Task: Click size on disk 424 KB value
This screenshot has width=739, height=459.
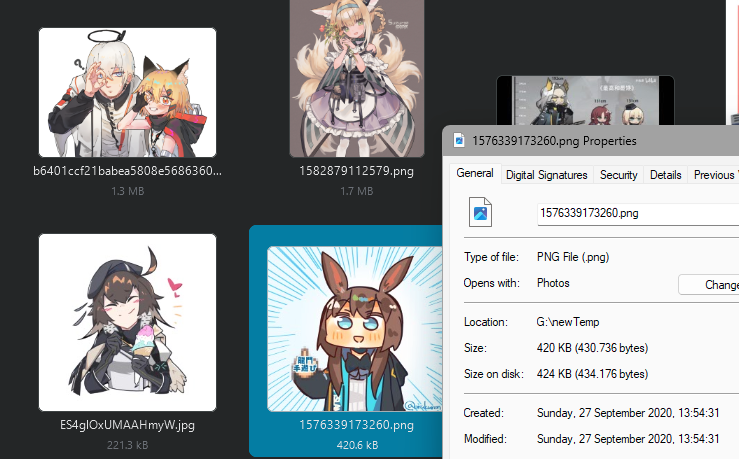Action: (x=592, y=374)
